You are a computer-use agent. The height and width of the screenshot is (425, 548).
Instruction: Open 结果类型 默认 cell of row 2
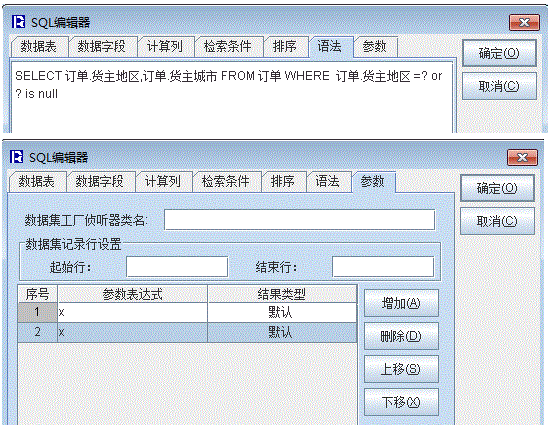(282, 332)
